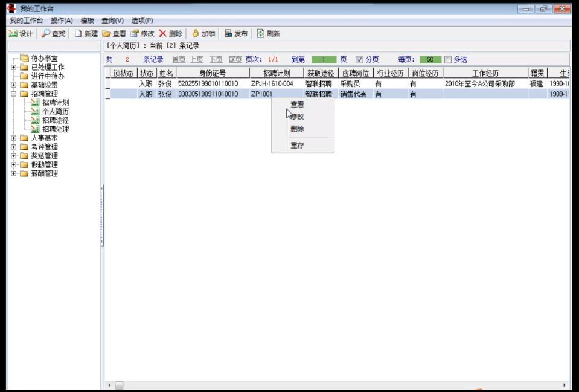
Task: Open the 操作(A) menu
Action: pos(62,21)
